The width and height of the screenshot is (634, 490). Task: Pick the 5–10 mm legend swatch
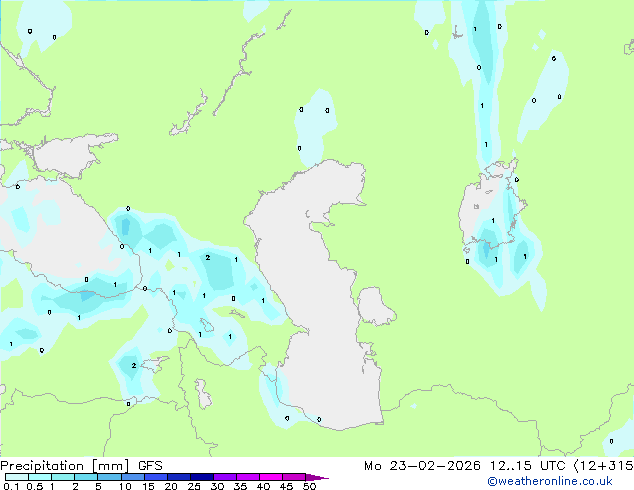(110, 477)
